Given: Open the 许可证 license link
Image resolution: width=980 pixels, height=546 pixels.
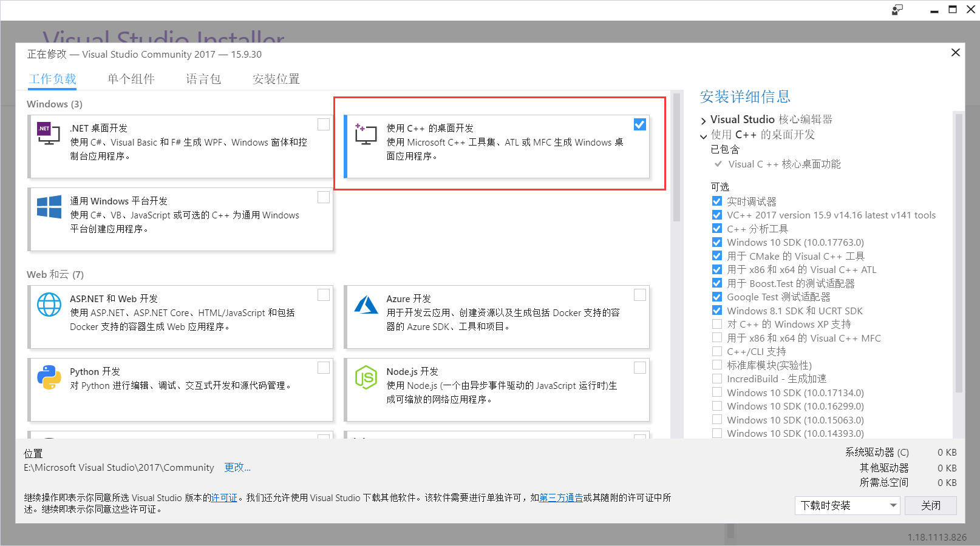Looking at the screenshot, I should click(224, 497).
